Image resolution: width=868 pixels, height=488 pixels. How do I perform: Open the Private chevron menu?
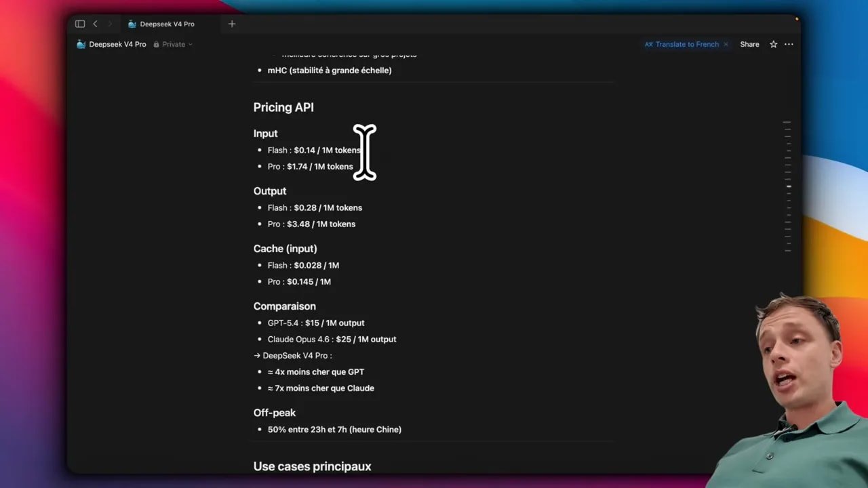[189, 44]
